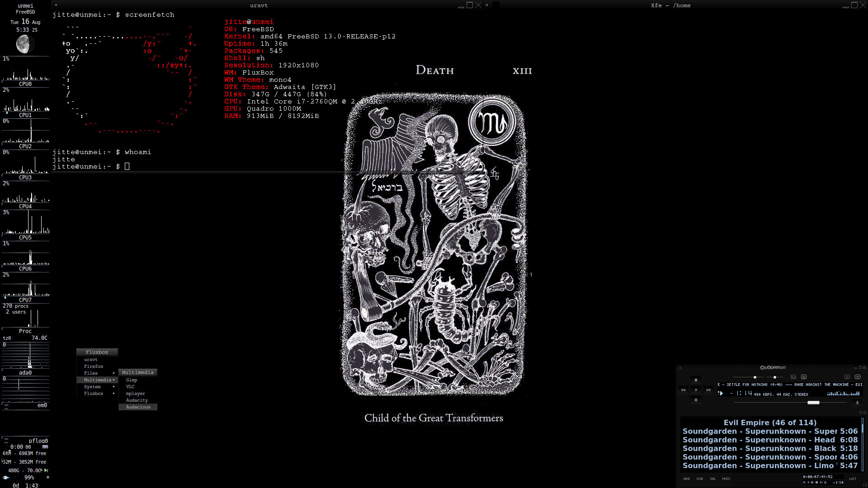This screenshot has height=488, width=868.
Task: Open the playlist SUB menu
Action: [700, 479]
